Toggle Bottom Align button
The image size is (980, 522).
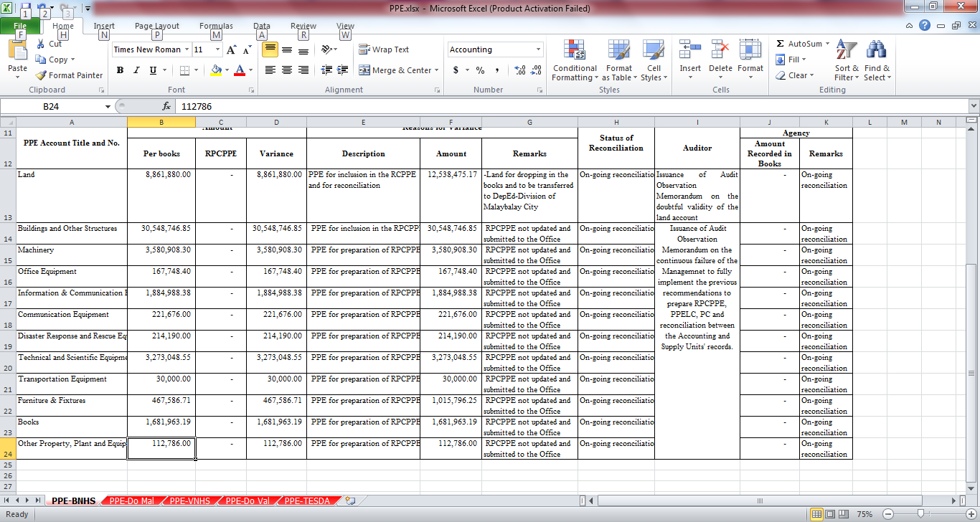click(303, 49)
